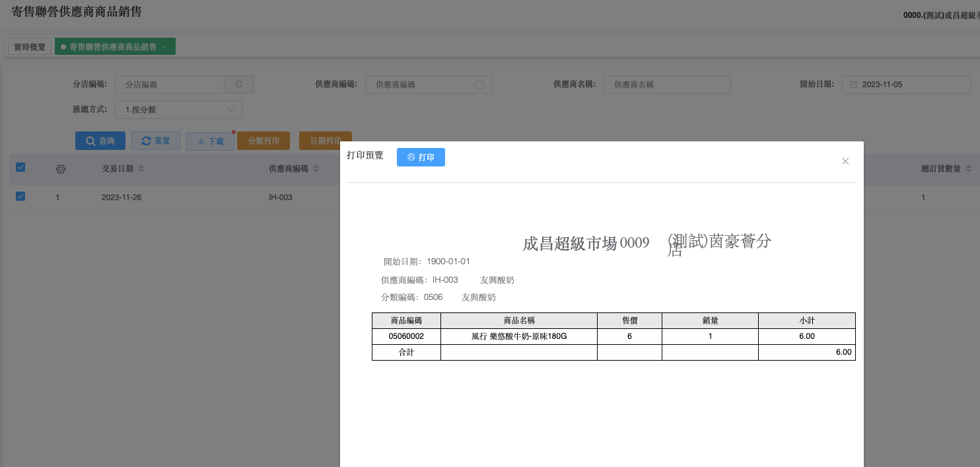980x467 pixels.
Task: Expand the 匯總方式 dropdown
Action: pyautogui.click(x=178, y=110)
